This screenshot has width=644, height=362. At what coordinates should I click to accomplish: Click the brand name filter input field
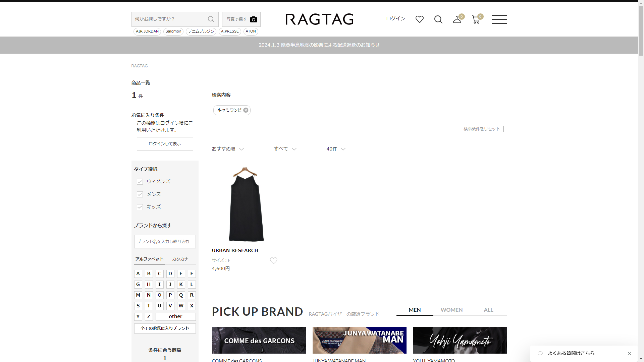coord(165,242)
